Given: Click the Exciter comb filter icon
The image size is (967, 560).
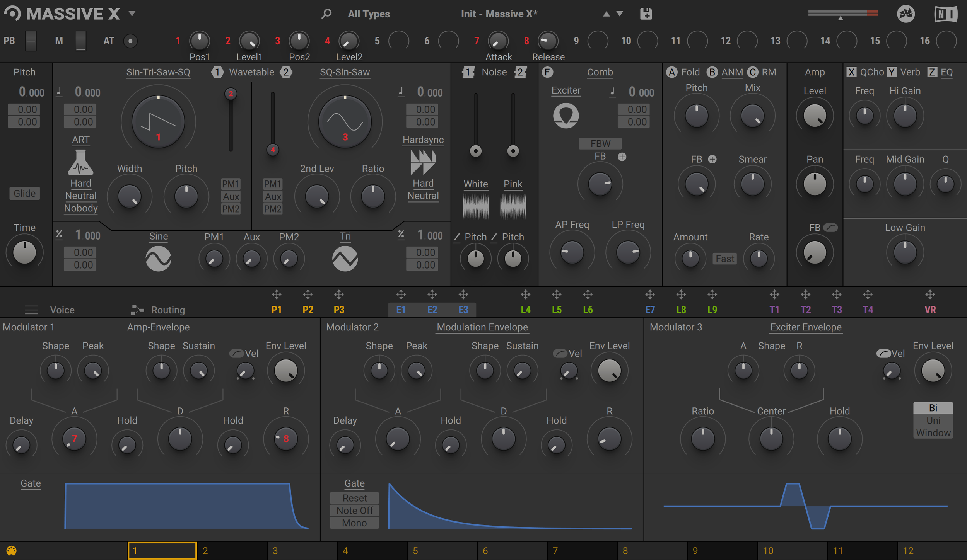Looking at the screenshot, I should 566,115.
